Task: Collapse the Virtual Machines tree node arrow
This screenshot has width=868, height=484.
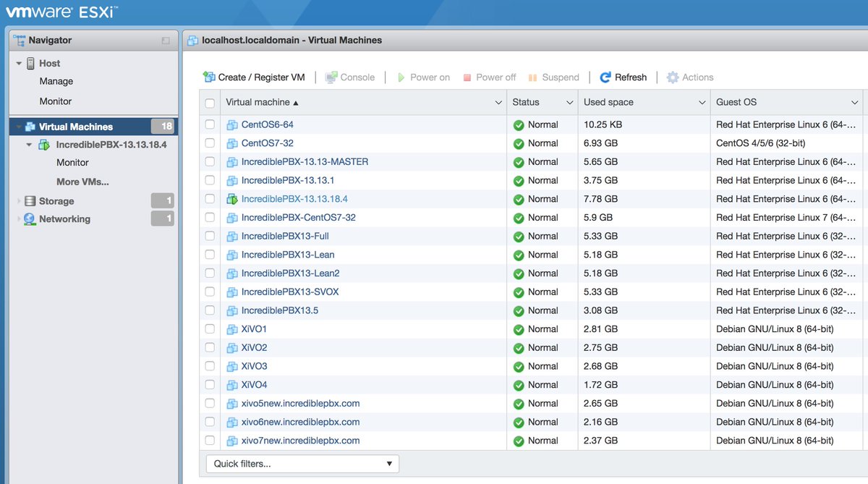Action: (x=19, y=127)
